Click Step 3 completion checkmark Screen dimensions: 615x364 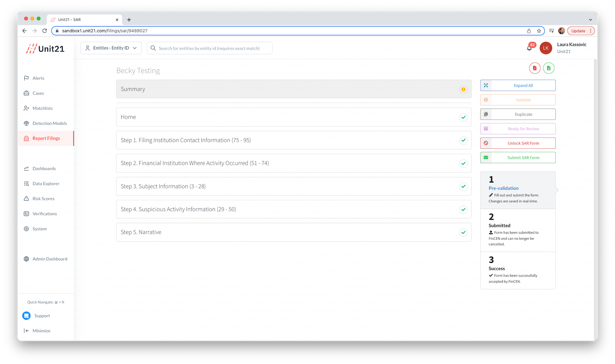pyautogui.click(x=464, y=186)
